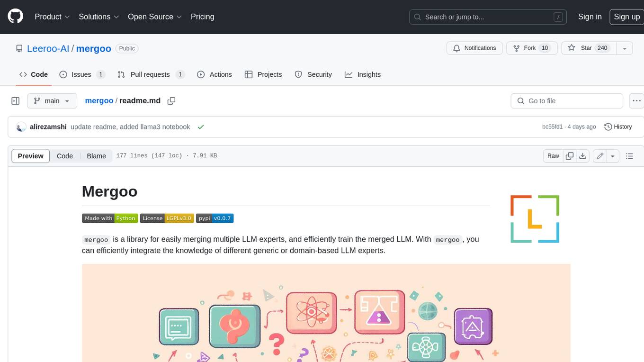The height and width of the screenshot is (362, 644).
Task: Expand the Open Source menu
Action: (155, 17)
